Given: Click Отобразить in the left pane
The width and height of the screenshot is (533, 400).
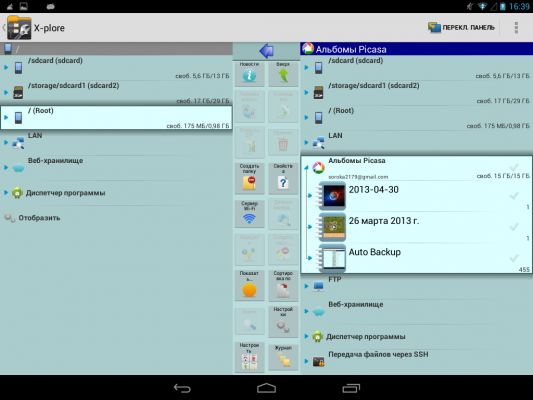Looking at the screenshot, I should [39, 218].
